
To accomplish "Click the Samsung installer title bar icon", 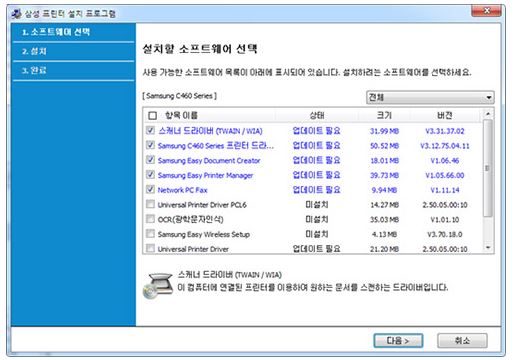I will (16, 14).
